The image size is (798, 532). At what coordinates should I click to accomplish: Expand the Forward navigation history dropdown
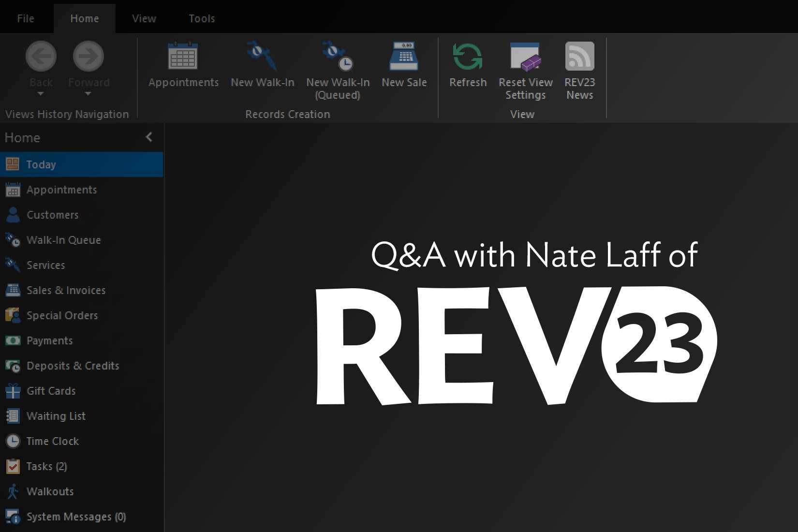coord(88,92)
